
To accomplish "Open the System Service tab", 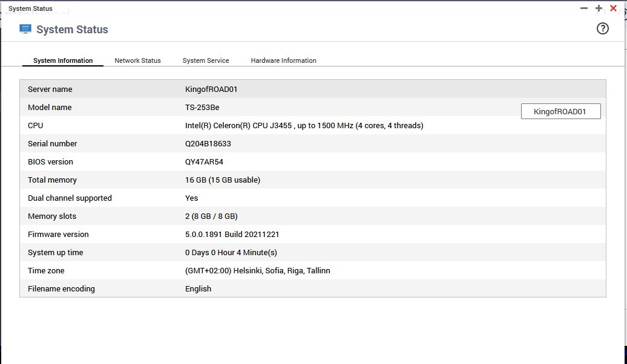I will pos(206,60).
